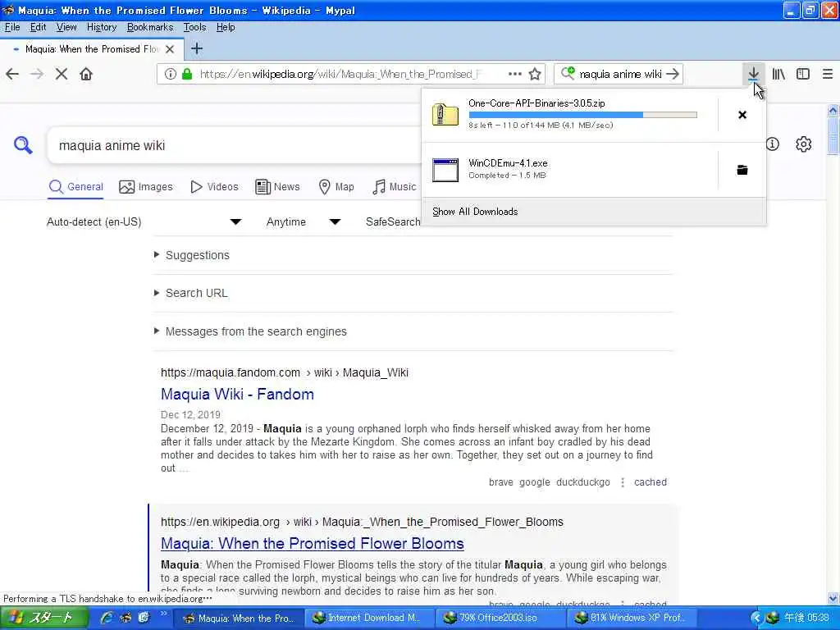Open the Tools menu

pyautogui.click(x=194, y=27)
